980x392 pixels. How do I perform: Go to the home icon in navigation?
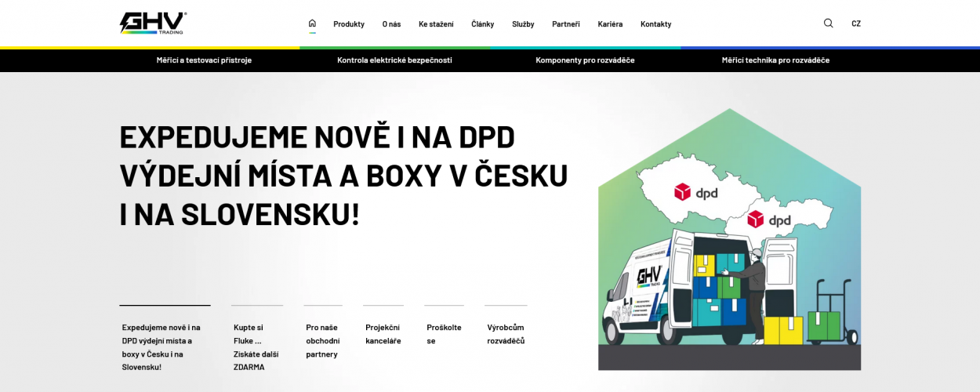click(x=312, y=24)
